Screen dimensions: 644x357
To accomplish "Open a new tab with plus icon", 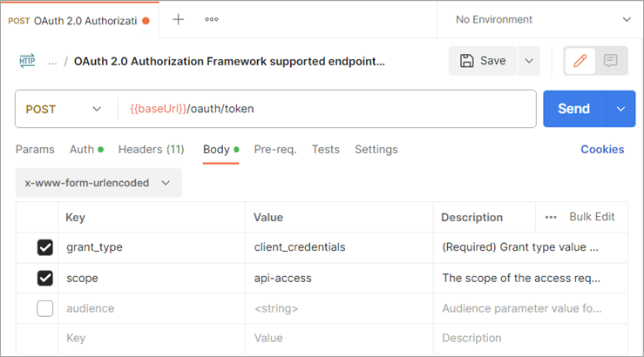I will (x=179, y=19).
